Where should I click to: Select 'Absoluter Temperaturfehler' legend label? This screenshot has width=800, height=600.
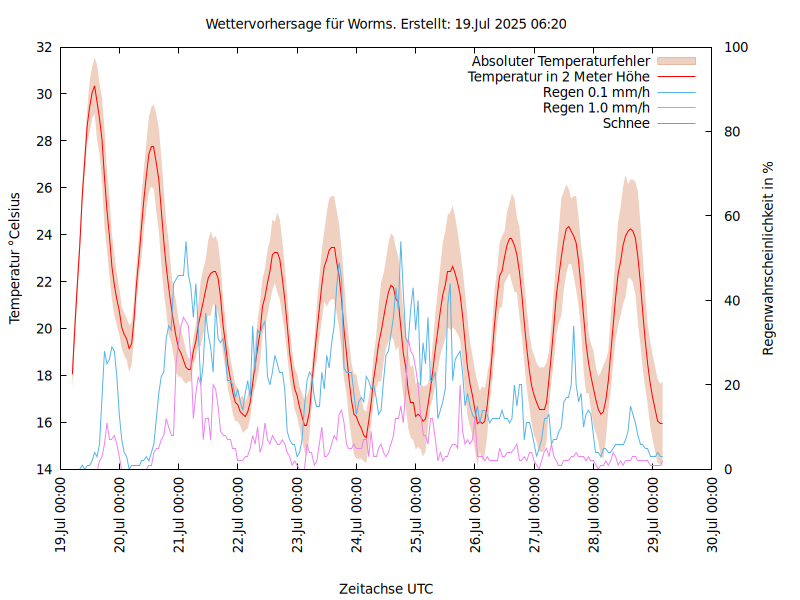(560, 61)
